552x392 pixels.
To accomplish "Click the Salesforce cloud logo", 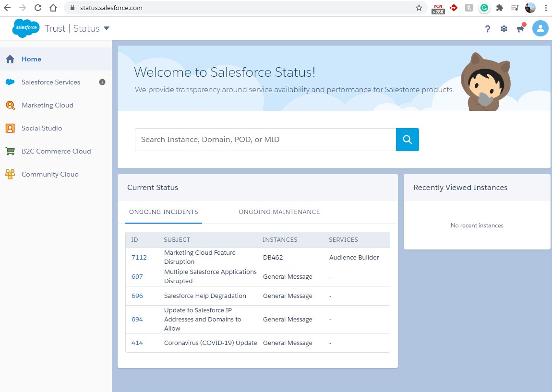I will click(26, 28).
